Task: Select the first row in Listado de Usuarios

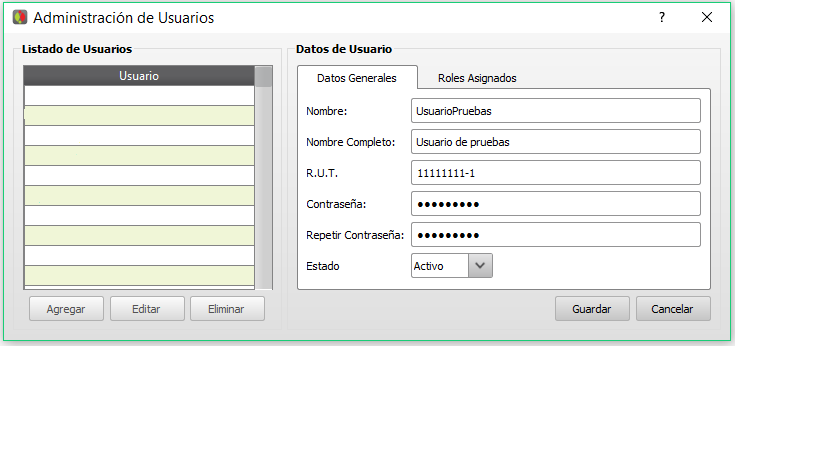Action: [x=139, y=96]
